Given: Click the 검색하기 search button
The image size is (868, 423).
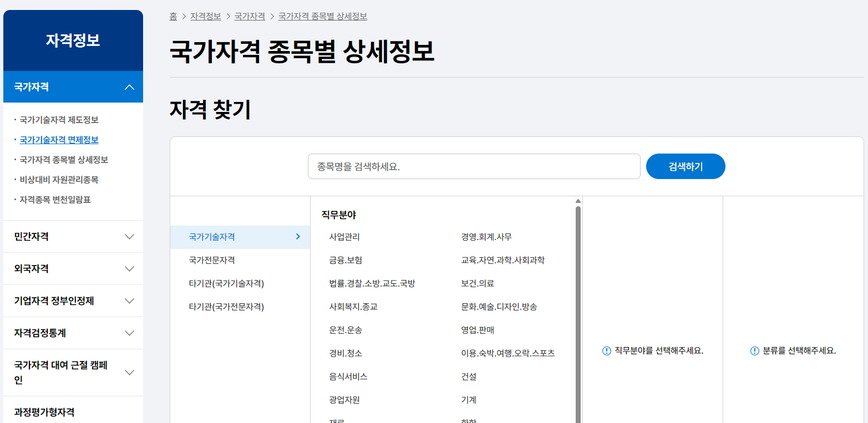Looking at the screenshot, I should click(686, 166).
